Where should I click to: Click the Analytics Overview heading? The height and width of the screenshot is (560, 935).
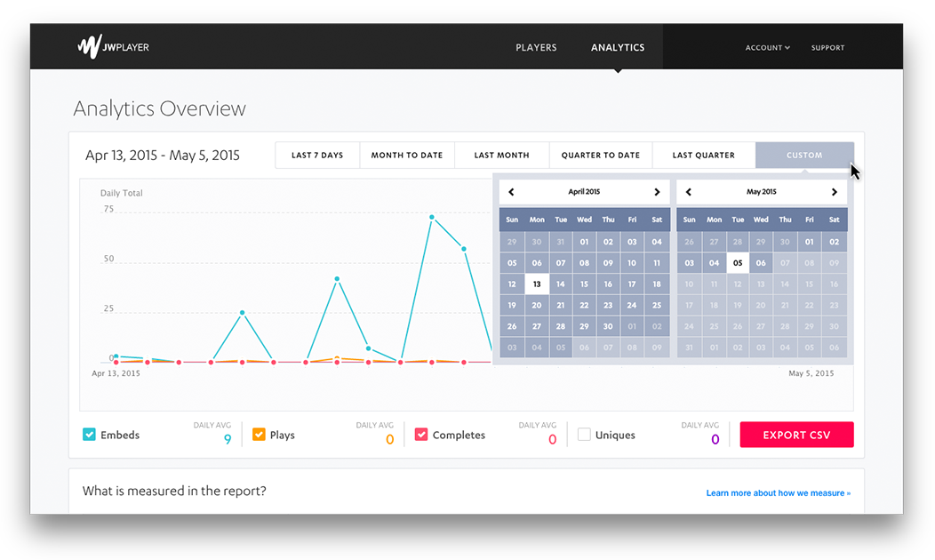click(x=159, y=108)
